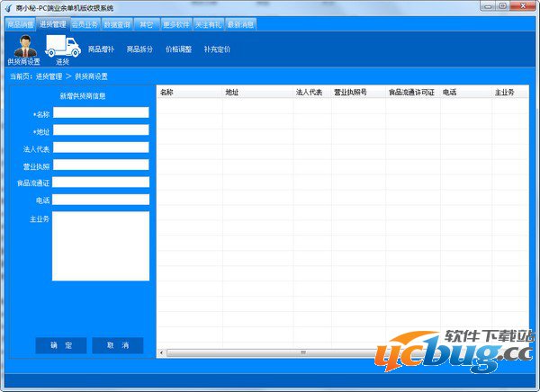Sort by the 地址 column header

click(x=257, y=93)
